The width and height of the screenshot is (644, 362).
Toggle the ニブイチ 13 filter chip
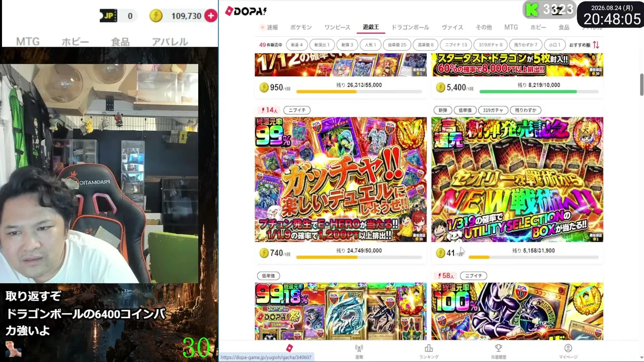tap(456, 45)
